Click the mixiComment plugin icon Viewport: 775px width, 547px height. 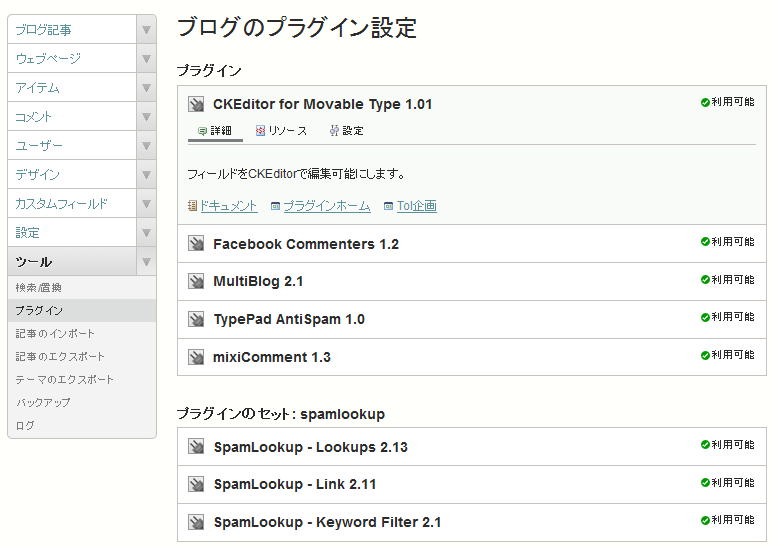pos(196,357)
